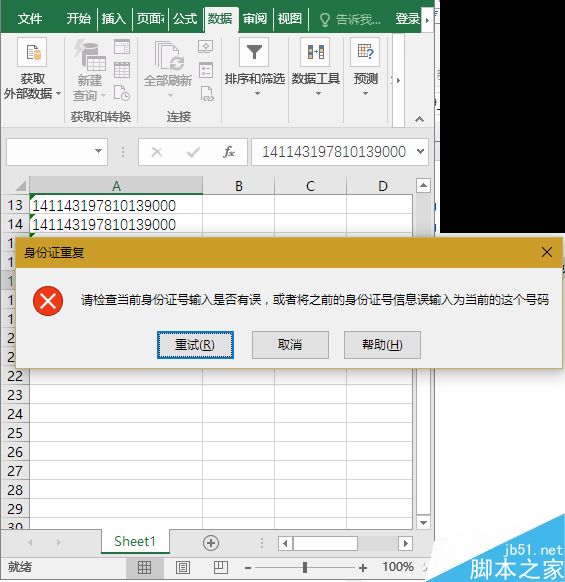Switch to Page Layout view icon
Image resolution: width=565 pixels, height=582 pixels.
click(x=183, y=567)
